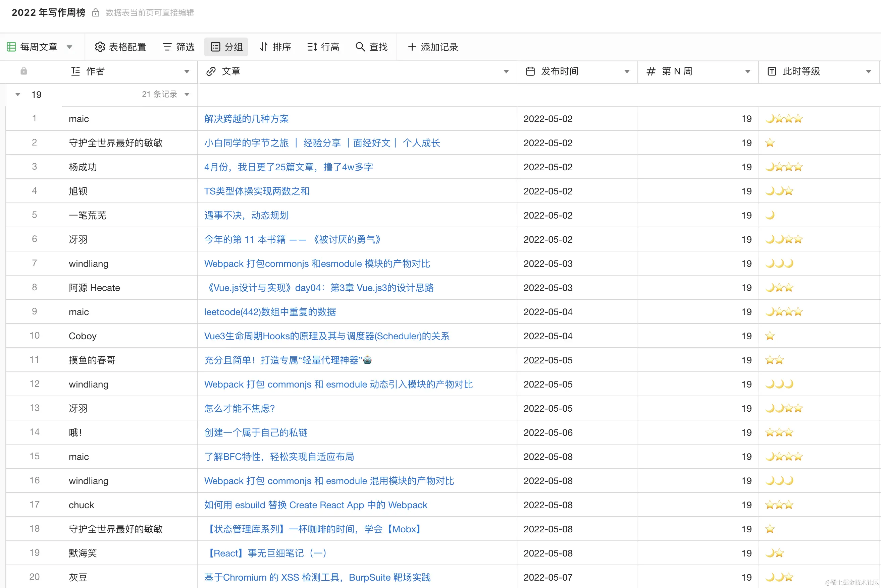The height and width of the screenshot is (588, 881).
Task: Adjust row height via 行高
Action: (x=323, y=47)
